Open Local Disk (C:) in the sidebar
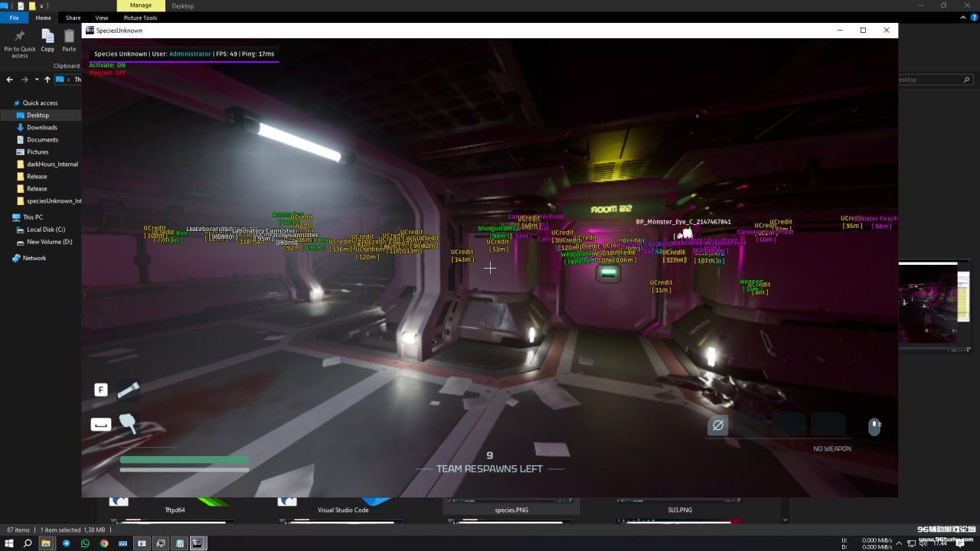Screen dimensions: 980x551 tap(45, 230)
